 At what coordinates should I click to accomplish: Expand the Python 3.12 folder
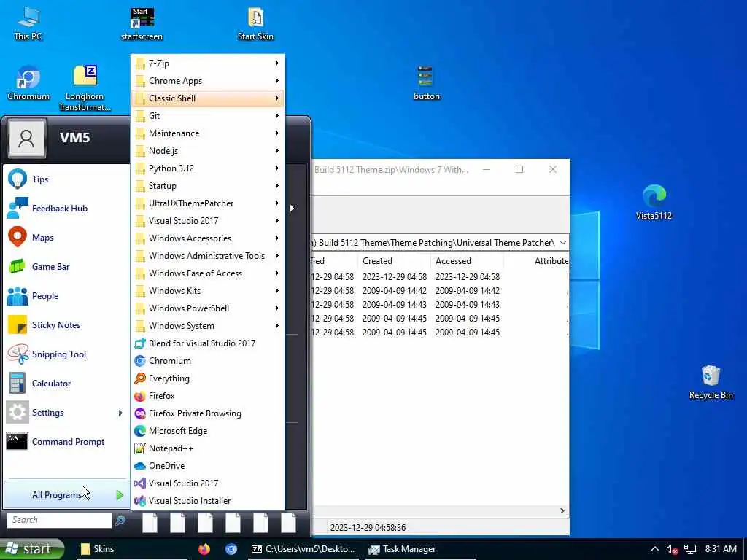[208, 168]
